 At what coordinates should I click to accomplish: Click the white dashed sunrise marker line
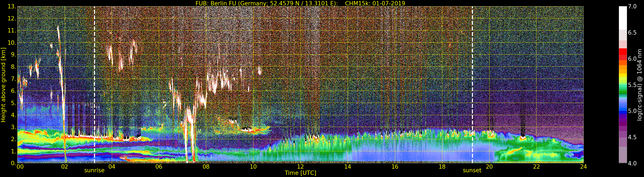point(94,85)
